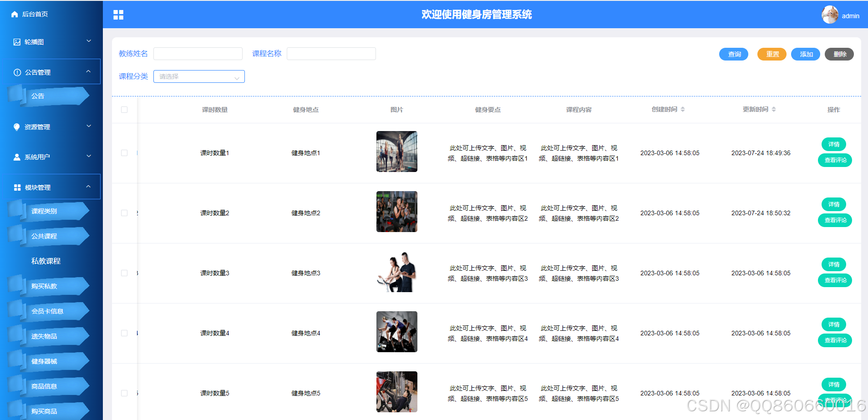
Task: Select the 轮播图 image icon in sidebar
Action: coord(16,41)
